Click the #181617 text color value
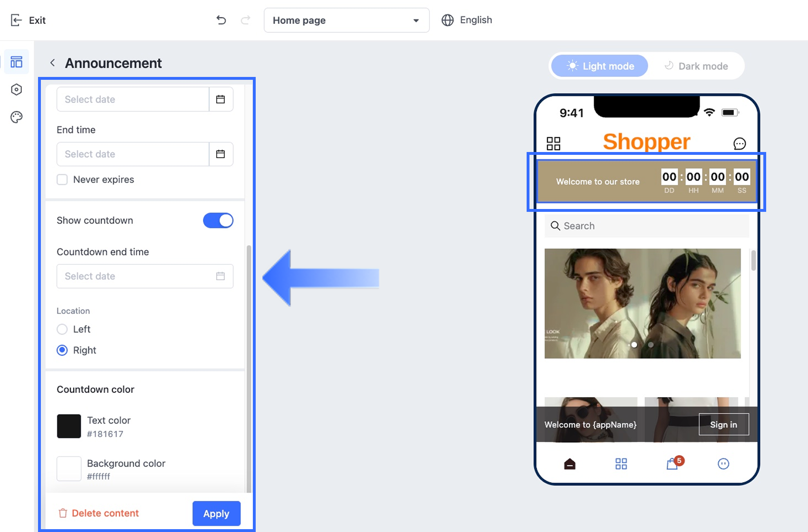The height and width of the screenshot is (532, 808). point(105,434)
